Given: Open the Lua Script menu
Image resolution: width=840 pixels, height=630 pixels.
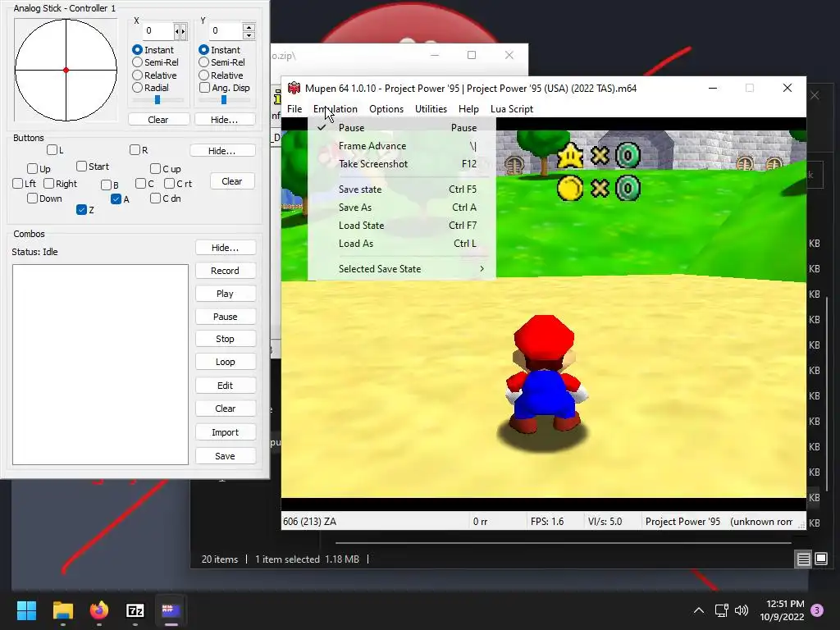Looking at the screenshot, I should 512,109.
